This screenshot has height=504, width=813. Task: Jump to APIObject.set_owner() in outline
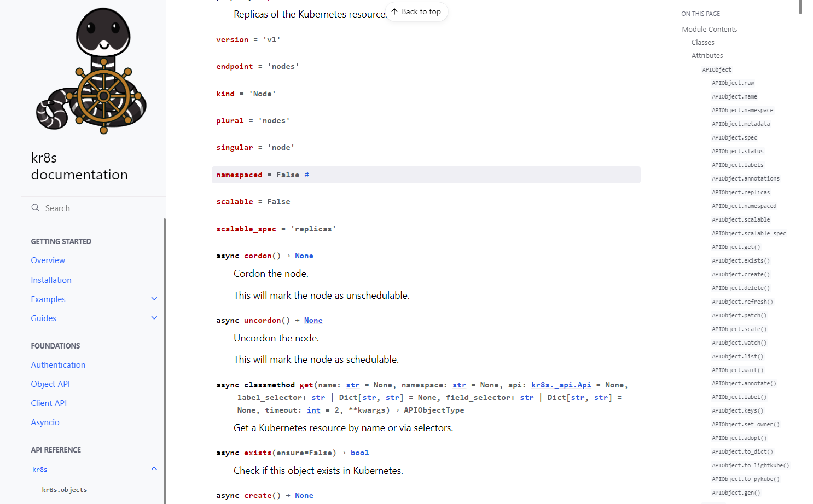(746, 425)
